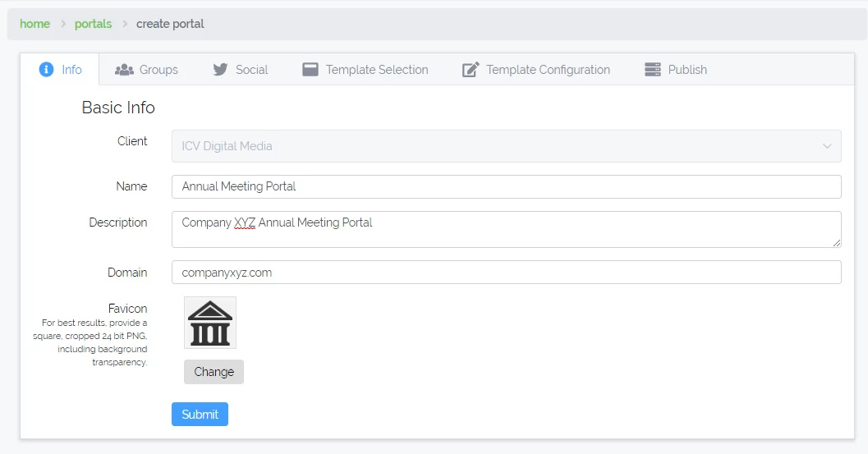The image size is (868, 454).
Task: Click the people icon on Groups tab
Action: click(x=124, y=70)
